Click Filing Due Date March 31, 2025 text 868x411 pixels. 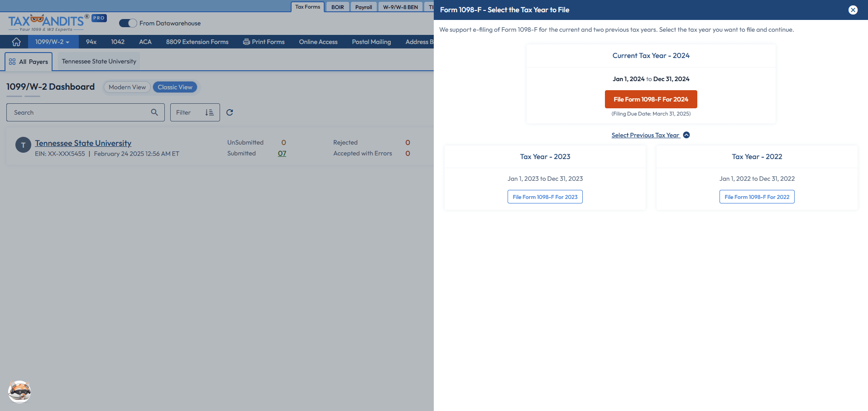pyautogui.click(x=651, y=114)
